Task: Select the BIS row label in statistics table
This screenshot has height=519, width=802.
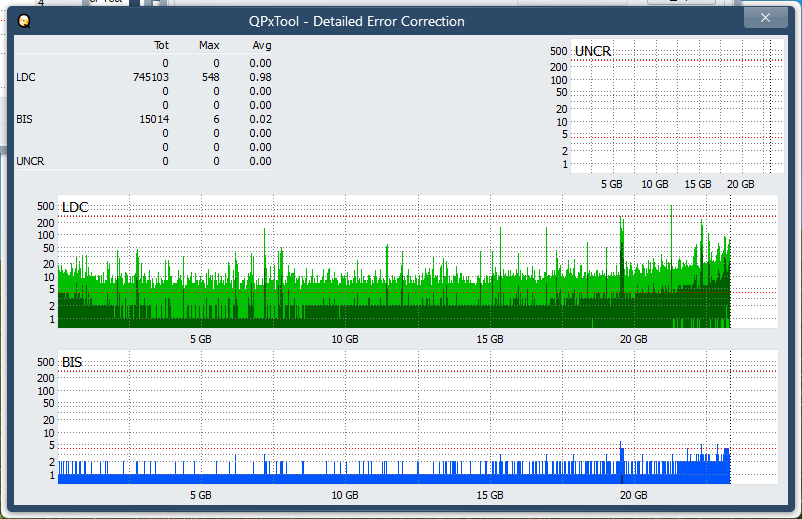Action: 24,119
